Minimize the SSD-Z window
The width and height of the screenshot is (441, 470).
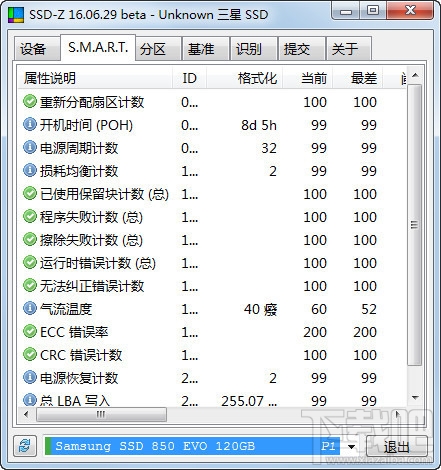[346, 11]
